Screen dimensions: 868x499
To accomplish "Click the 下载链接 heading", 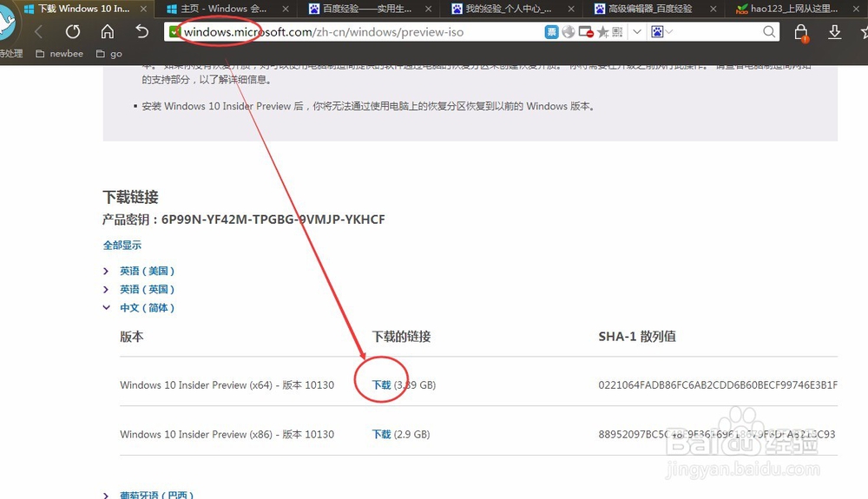I will point(131,197).
